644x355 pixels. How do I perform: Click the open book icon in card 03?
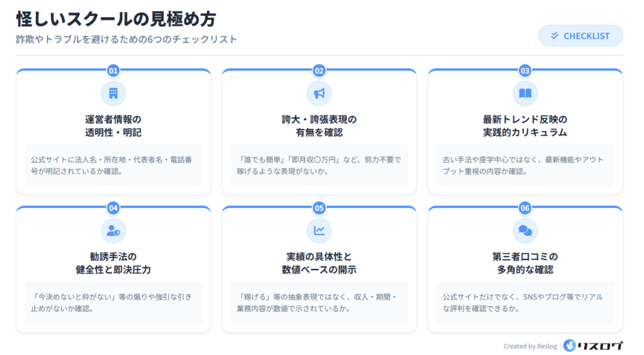pos(525,94)
